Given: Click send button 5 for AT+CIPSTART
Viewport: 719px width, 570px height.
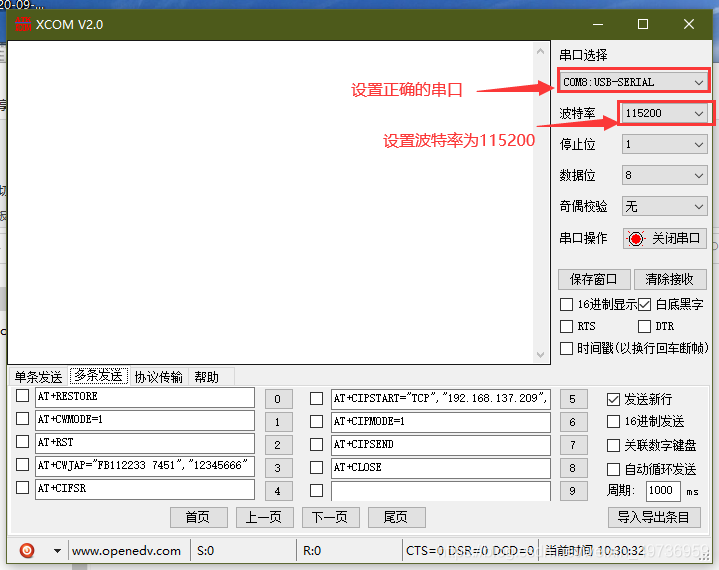Looking at the screenshot, I should tap(573, 399).
